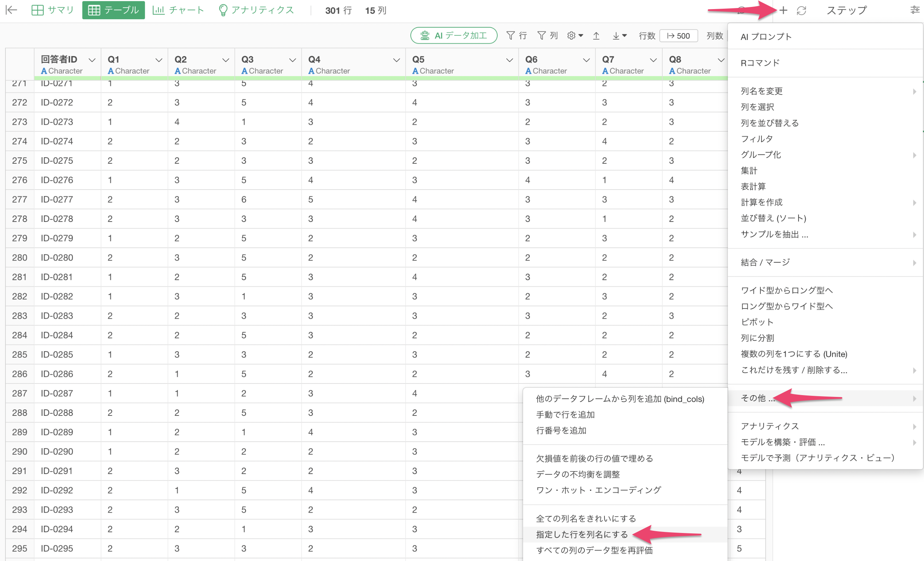924x561 pixels.
Task: Choose フィルタ from the step menu
Action: coord(757,139)
